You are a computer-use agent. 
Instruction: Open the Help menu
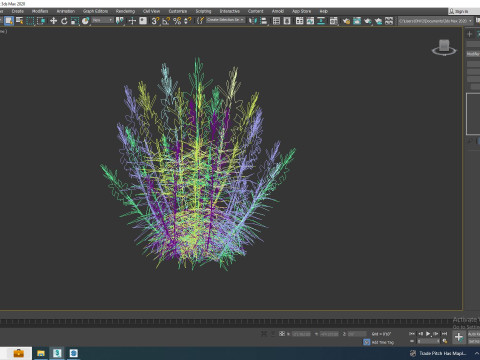(x=323, y=11)
